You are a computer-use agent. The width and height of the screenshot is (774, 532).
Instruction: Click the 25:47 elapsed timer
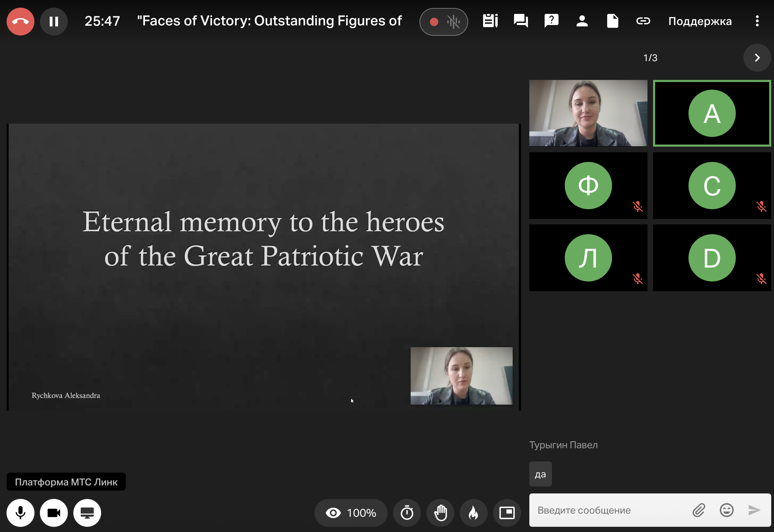(102, 21)
